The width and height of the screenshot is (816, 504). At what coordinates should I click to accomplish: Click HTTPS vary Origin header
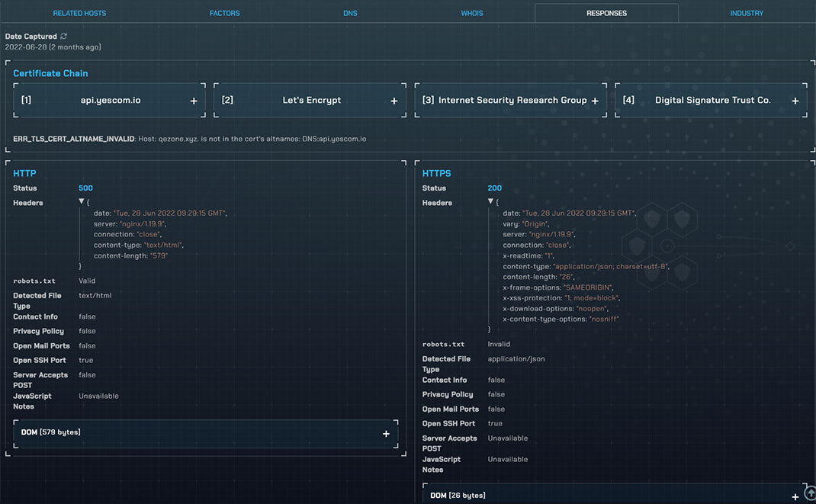[x=526, y=223]
